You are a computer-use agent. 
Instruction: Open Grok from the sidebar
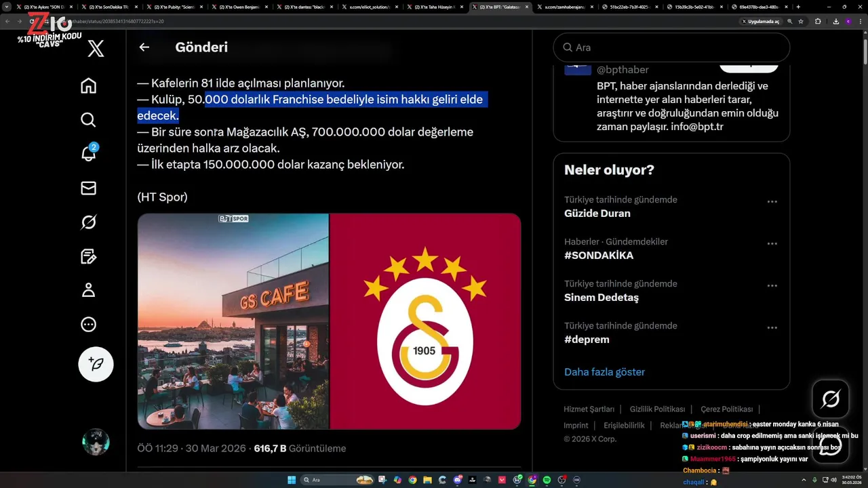88,222
